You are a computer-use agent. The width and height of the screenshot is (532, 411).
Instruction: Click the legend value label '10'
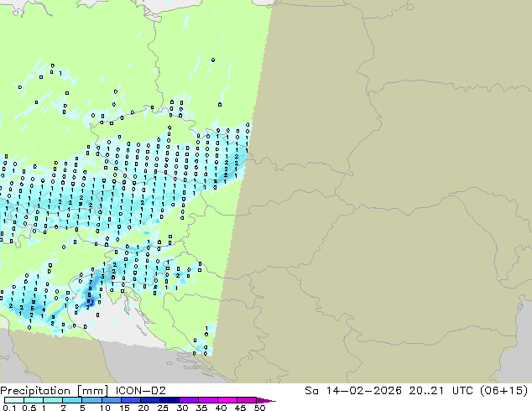[105, 408]
